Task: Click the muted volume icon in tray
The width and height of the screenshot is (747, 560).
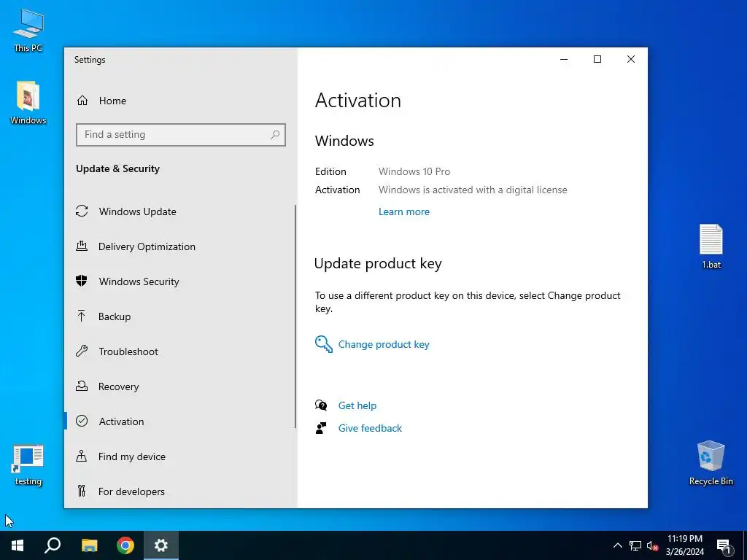Action: coord(652,545)
